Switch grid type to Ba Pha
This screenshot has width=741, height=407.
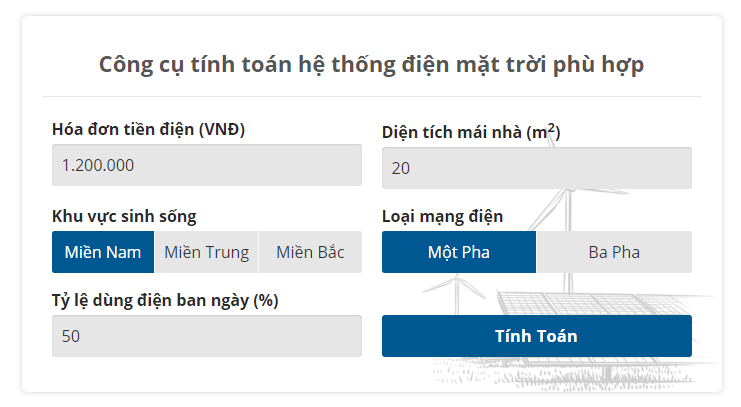pyautogui.click(x=614, y=252)
